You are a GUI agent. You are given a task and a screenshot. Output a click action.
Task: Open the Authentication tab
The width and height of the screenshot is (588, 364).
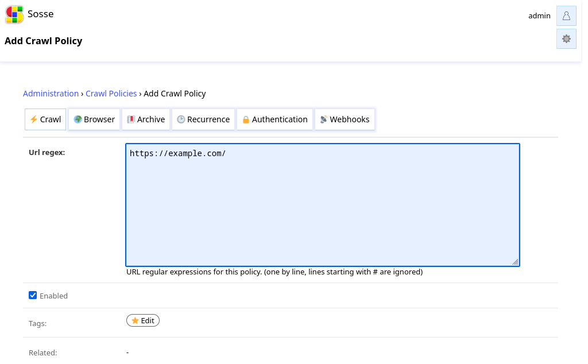pyautogui.click(x=275, y=119)
